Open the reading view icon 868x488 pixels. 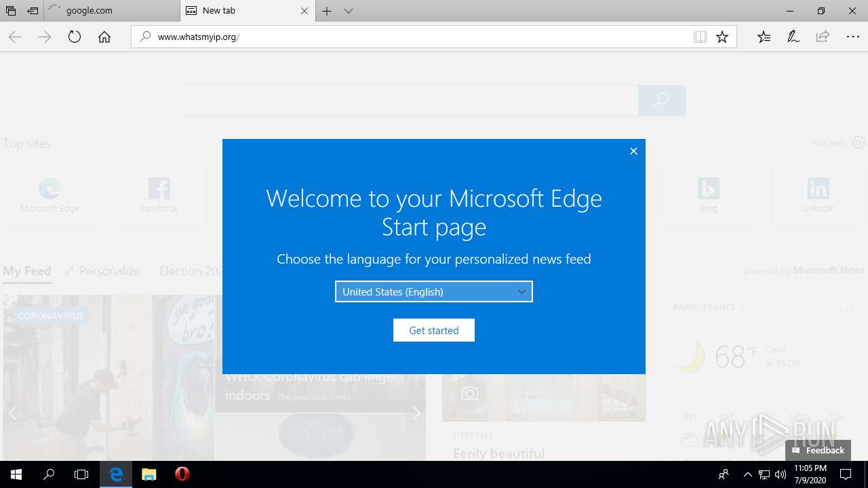click(701, 37)
